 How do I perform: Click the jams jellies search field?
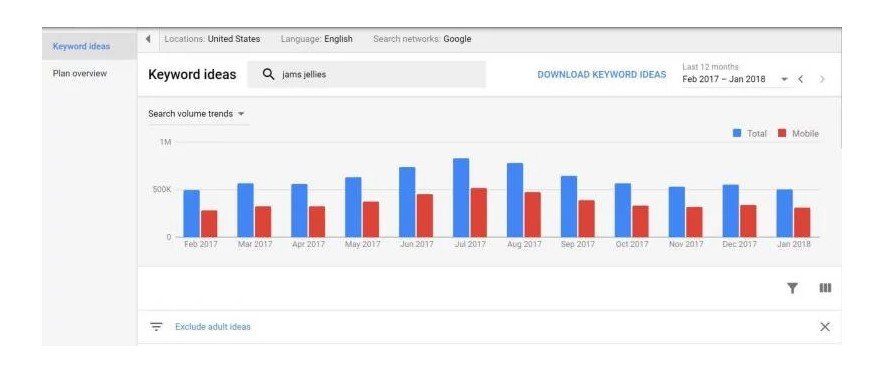pos(367,74)
